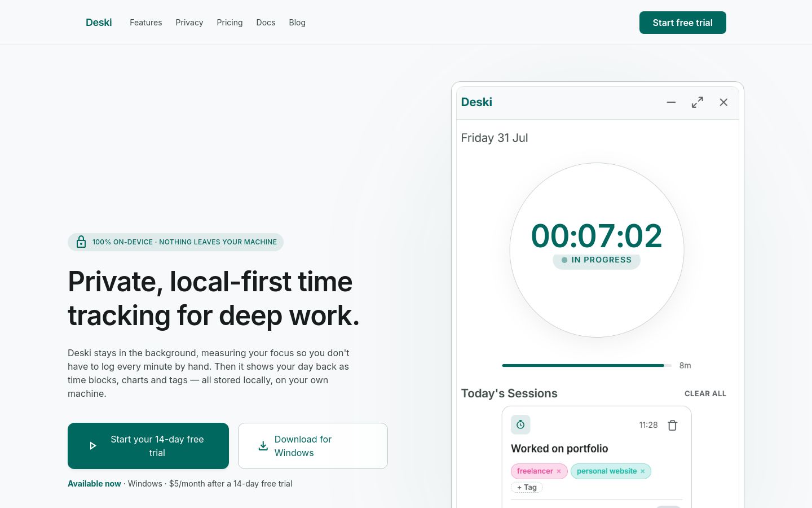This screenshot has width=812, height=508.
Task: Open the Pricing page
Action: pyautogui.click(x=230, y=23)
